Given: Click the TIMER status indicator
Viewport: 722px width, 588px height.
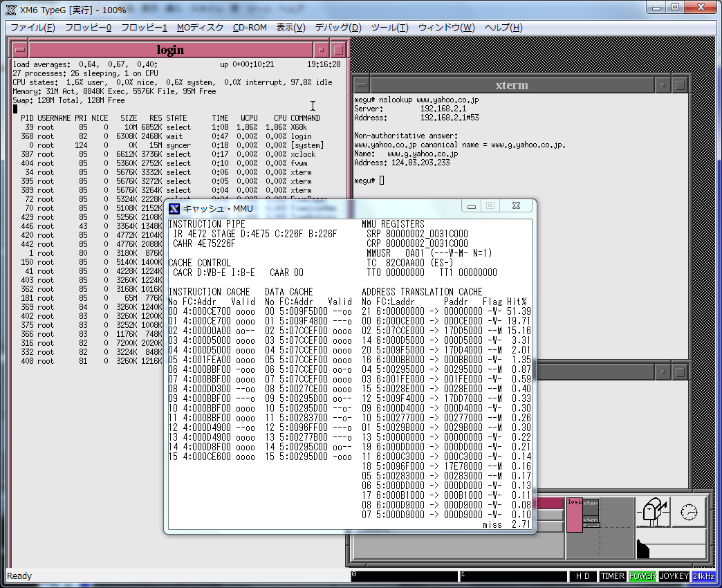Looking at the screenshot, I should pos(612,576).
